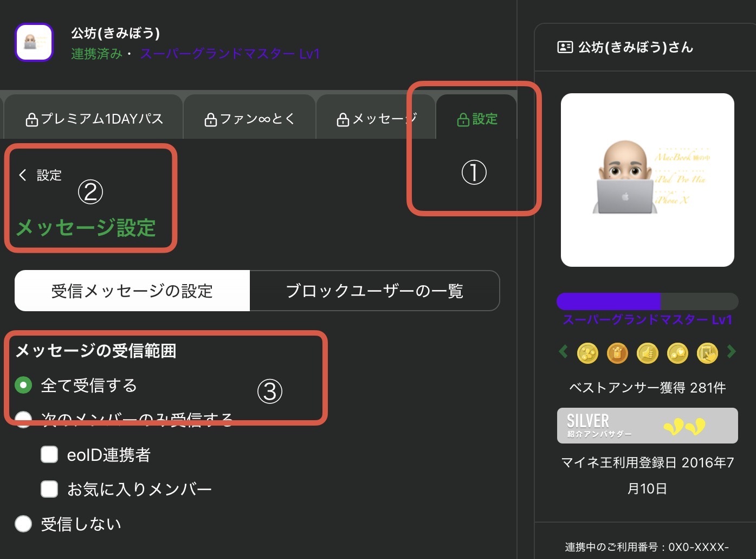The height and width of the screenshot is (559, 756).
Task: Open the ファン∞とく tab
Action: coord(250,119)
